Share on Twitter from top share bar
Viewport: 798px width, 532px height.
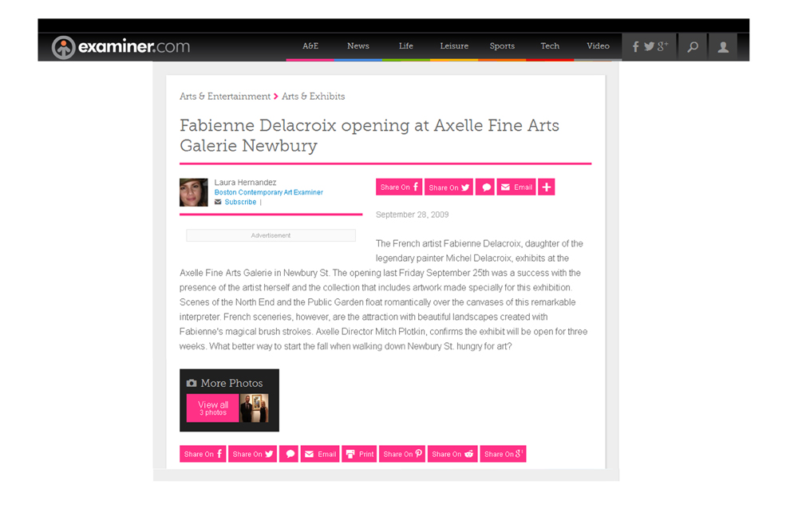pos(448,187)
